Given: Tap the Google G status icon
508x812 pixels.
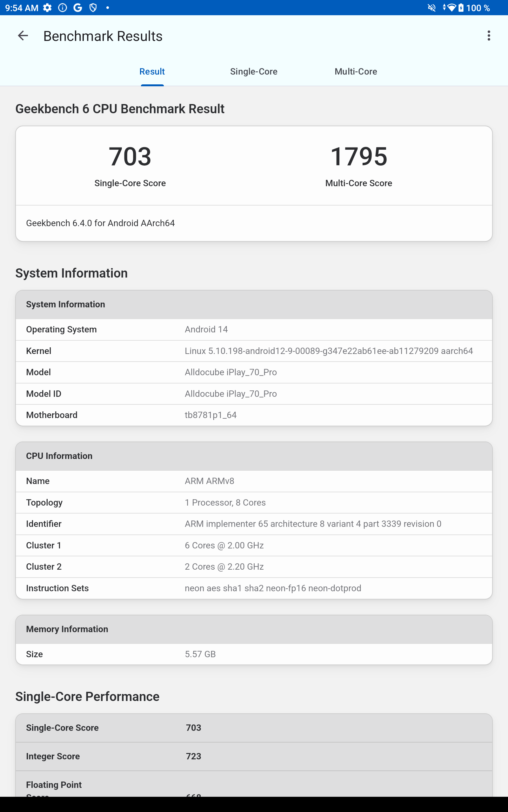Looking at the screenshot, I should click(78, 8).
